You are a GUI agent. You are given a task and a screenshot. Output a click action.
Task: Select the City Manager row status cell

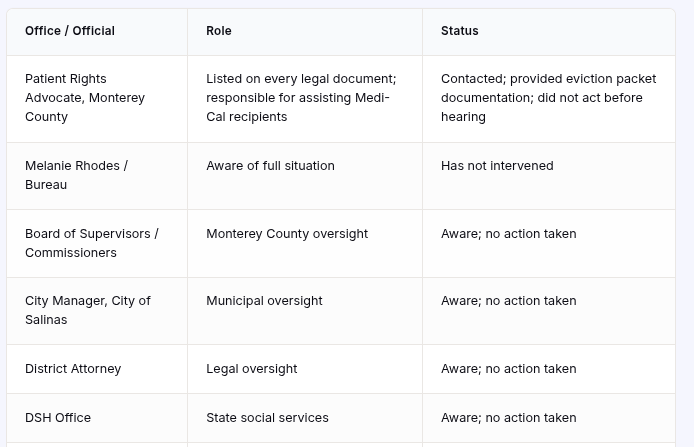(x=549, y=311)
